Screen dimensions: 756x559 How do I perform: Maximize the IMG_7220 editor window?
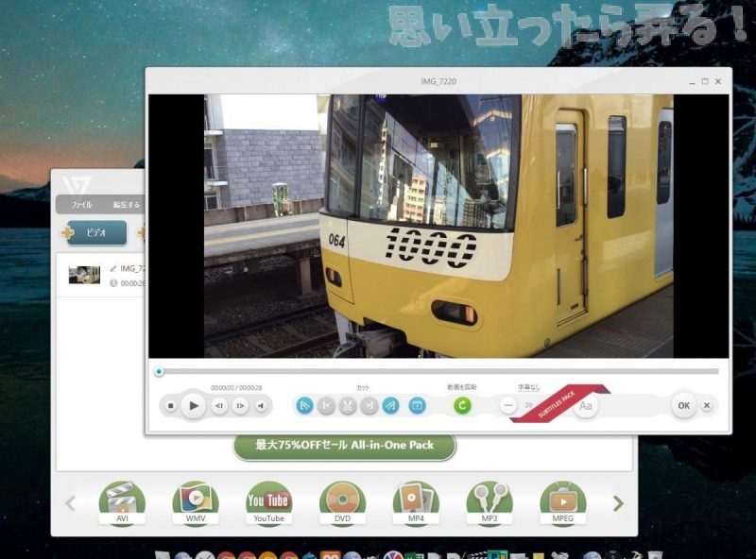705,81
